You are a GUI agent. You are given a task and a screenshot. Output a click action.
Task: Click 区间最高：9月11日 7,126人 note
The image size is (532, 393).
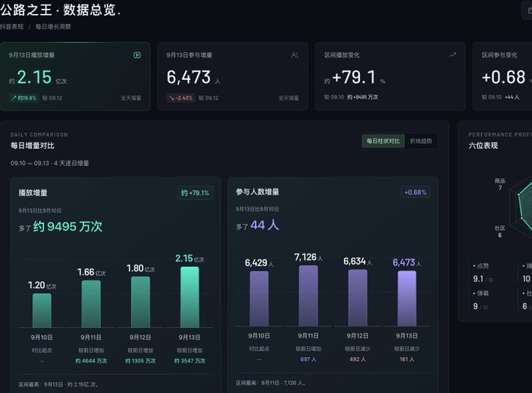271,383
